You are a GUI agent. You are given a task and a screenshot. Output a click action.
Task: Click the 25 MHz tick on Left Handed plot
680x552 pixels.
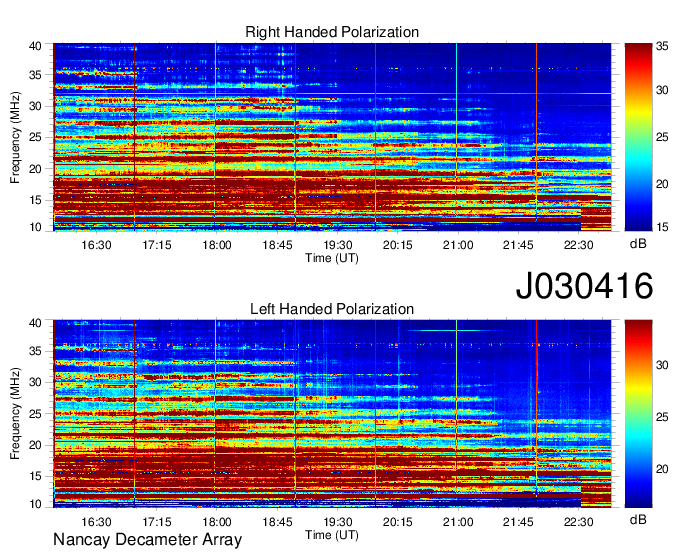[35, 414]
